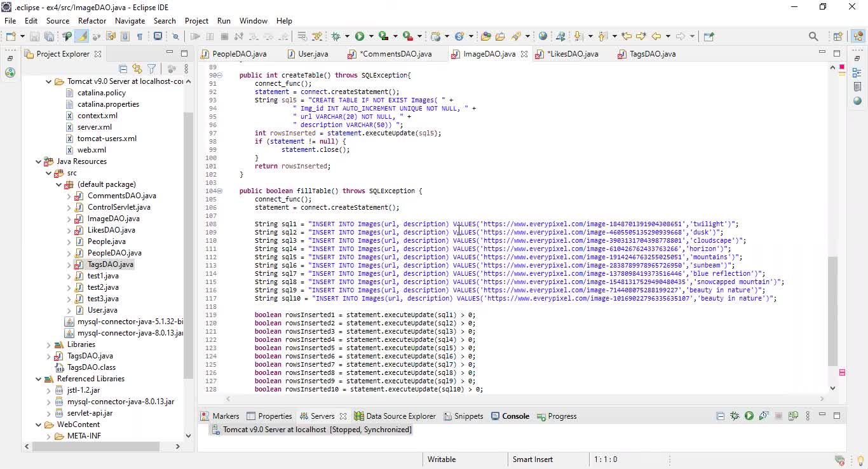Click the Open Type icon

486,36
